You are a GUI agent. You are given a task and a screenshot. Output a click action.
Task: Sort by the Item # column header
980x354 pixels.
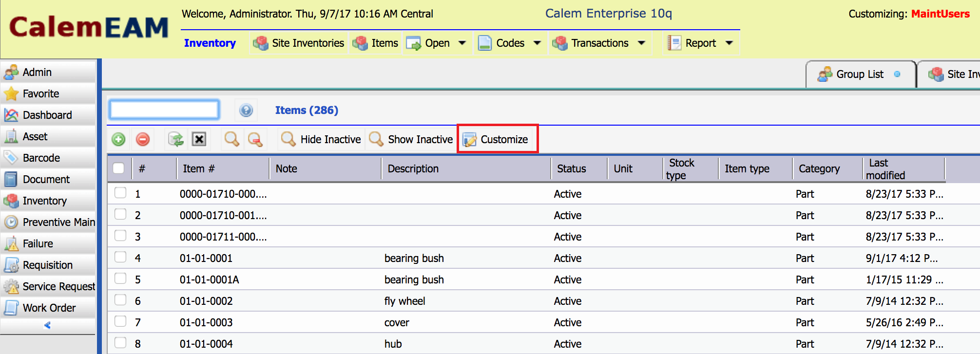pos(223,169)
